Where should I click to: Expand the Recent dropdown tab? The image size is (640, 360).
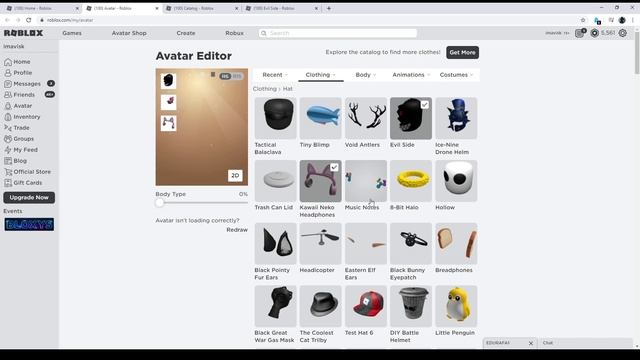(275, 75)
